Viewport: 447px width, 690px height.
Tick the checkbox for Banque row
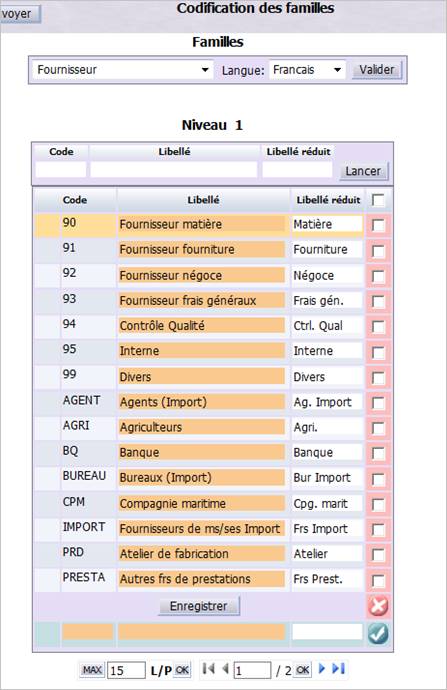(378, 454)
